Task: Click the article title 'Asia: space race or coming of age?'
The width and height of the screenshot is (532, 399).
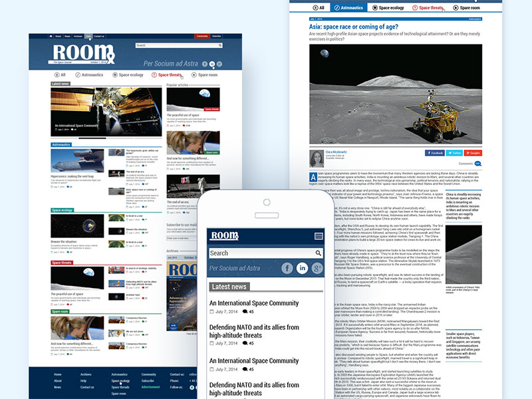Action: tap(354, 27)
